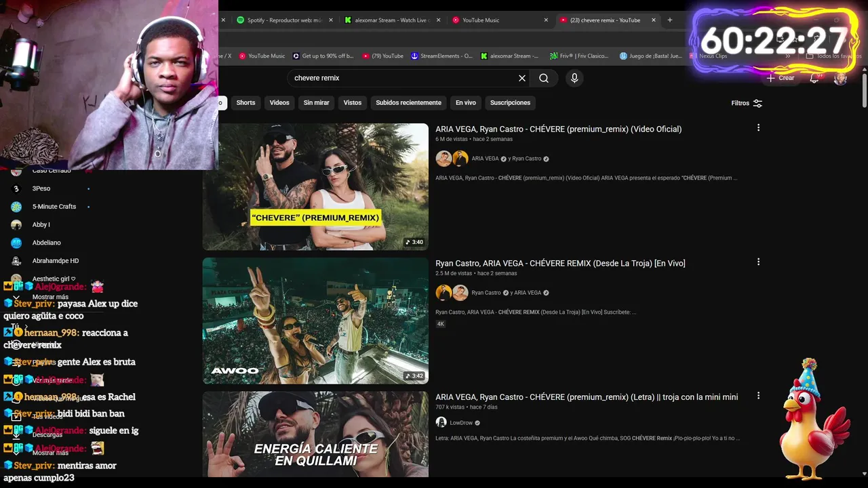Close the alexomar Stream browser tab
The image size is (868, 488).
click(x=438, y=20)
